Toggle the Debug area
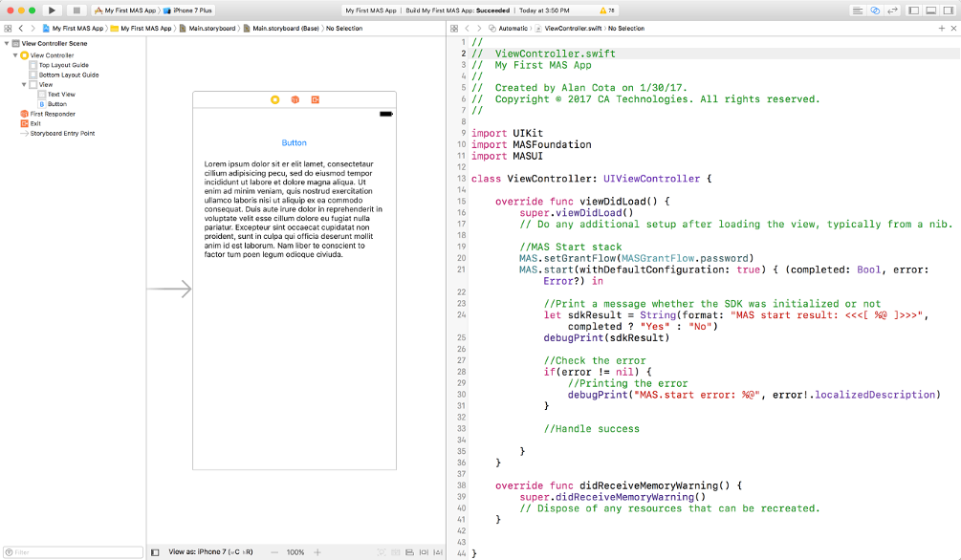The height and width of the screenshot is (560, 961). click(931, 11)
